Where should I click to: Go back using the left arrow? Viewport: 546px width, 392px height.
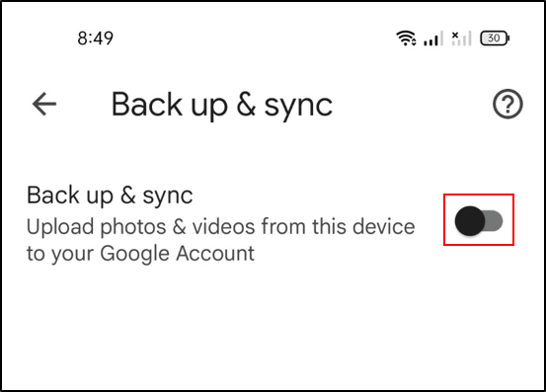[44, 104]
